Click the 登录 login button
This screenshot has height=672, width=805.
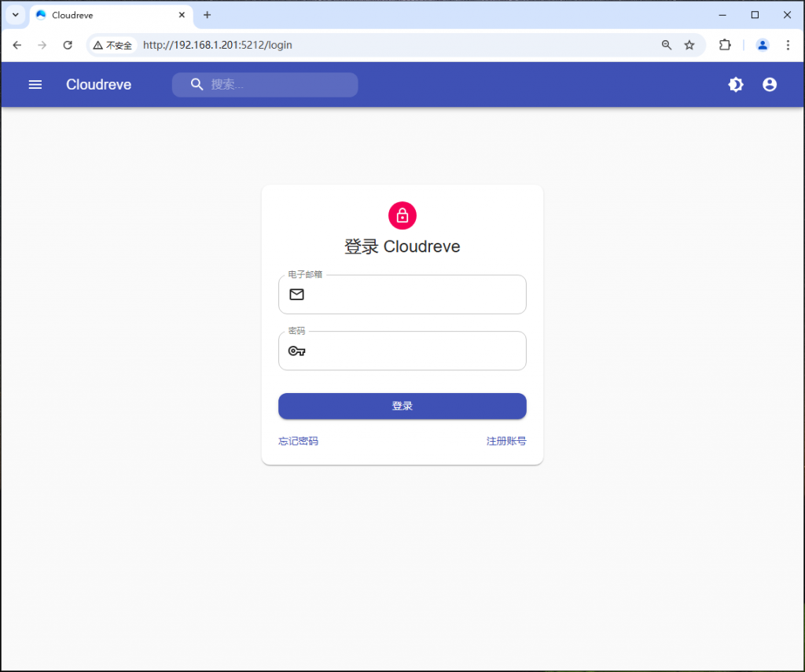tap(402, 406)
